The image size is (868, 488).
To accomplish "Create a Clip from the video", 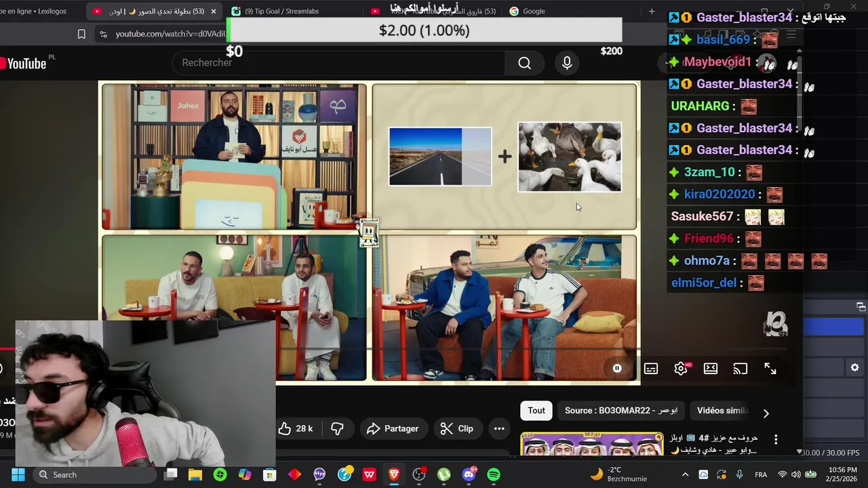I will point(457,428).
